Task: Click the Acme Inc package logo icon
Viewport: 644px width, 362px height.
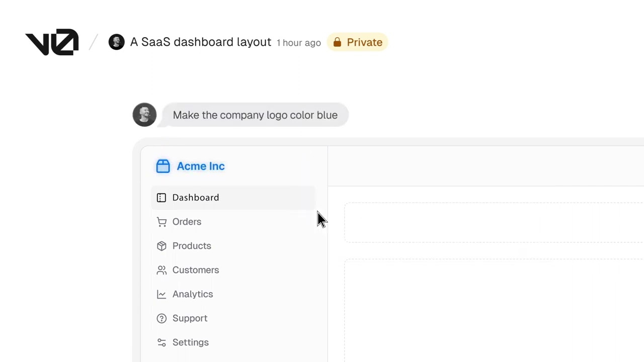Action: pyautogui.click(x=163, y=166)
